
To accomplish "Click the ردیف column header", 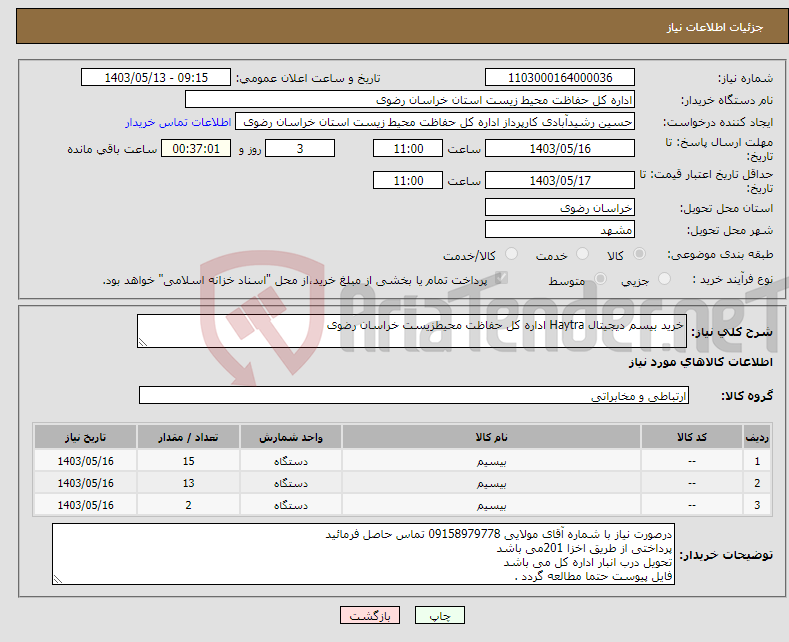I will (x=757, y=437).
